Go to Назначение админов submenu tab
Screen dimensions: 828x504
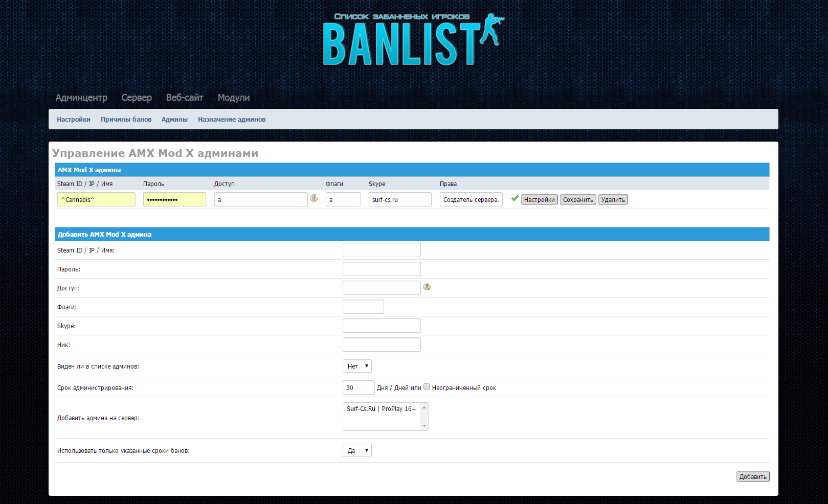[232, 120]
